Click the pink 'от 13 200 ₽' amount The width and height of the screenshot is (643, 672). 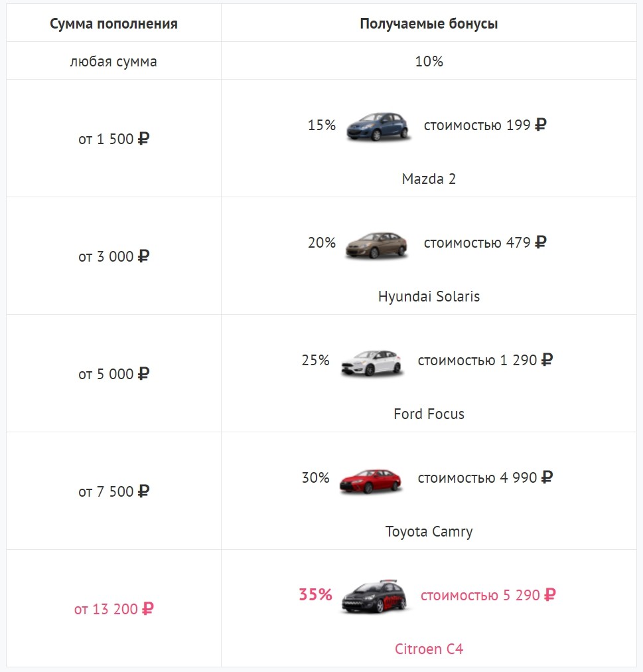point(113,609)
